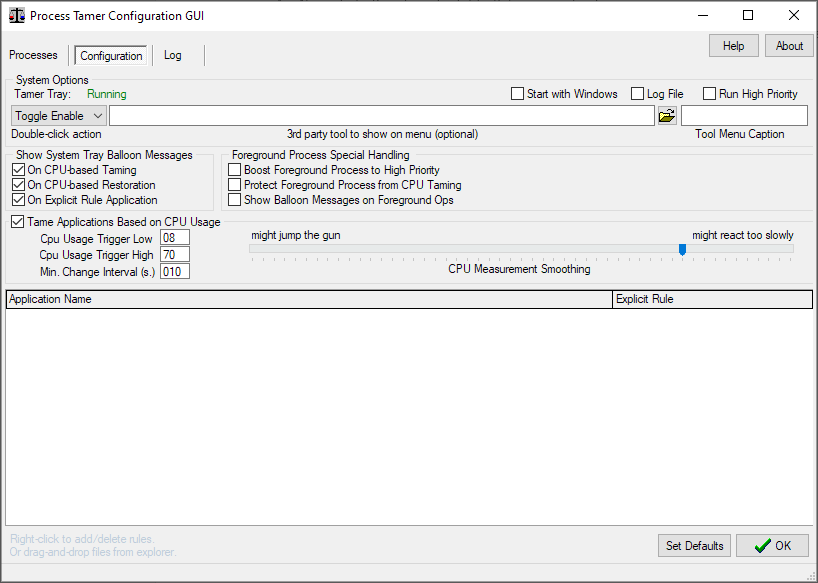
Task: Open the Log tab
Action: [173, 55]
